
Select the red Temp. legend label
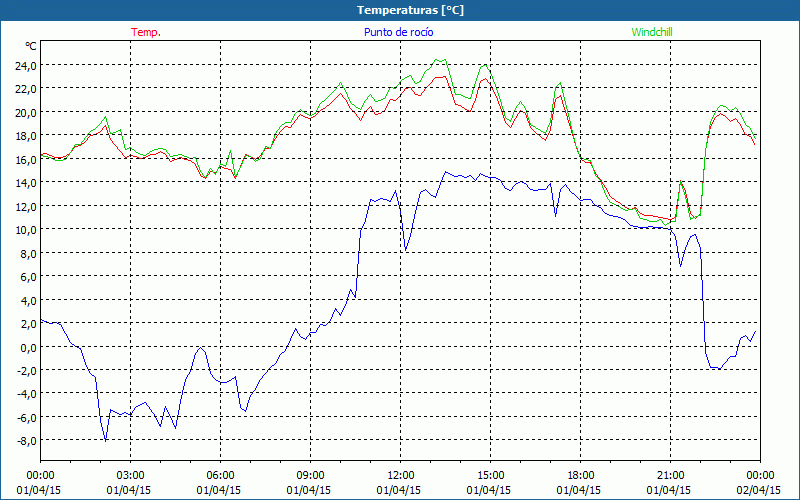146,32
